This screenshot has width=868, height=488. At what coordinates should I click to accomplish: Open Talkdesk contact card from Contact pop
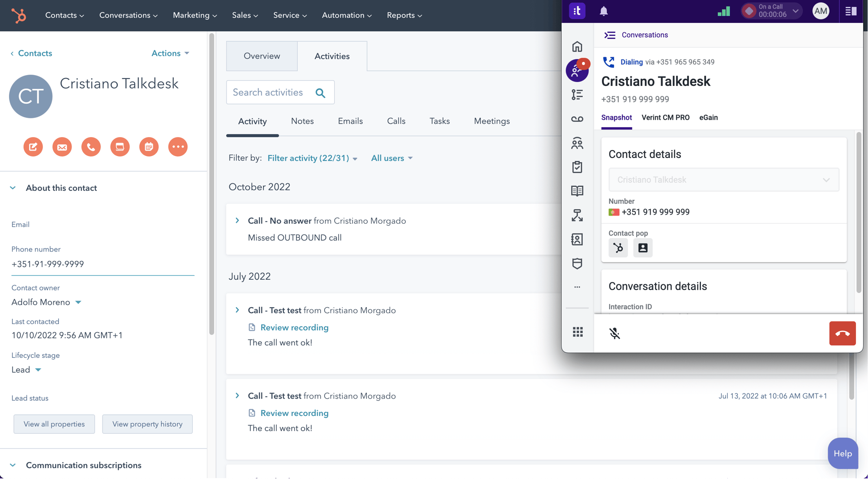click(x=643, y=248)
